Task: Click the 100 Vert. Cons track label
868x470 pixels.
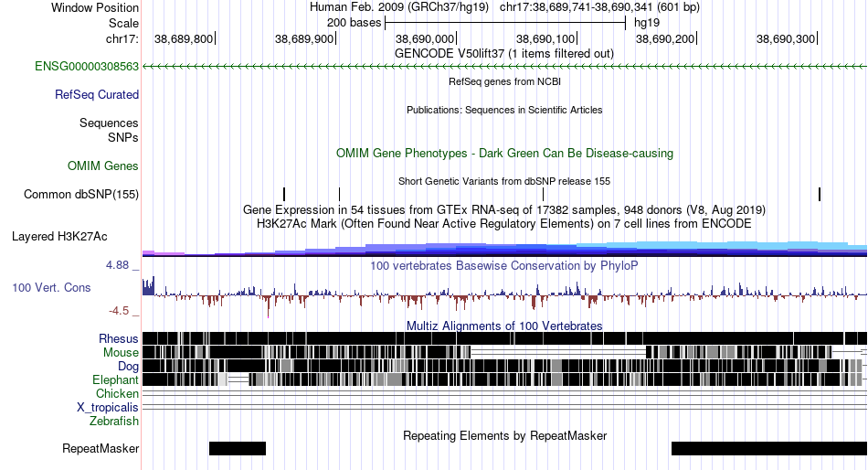Action: [x=51, y=288]
